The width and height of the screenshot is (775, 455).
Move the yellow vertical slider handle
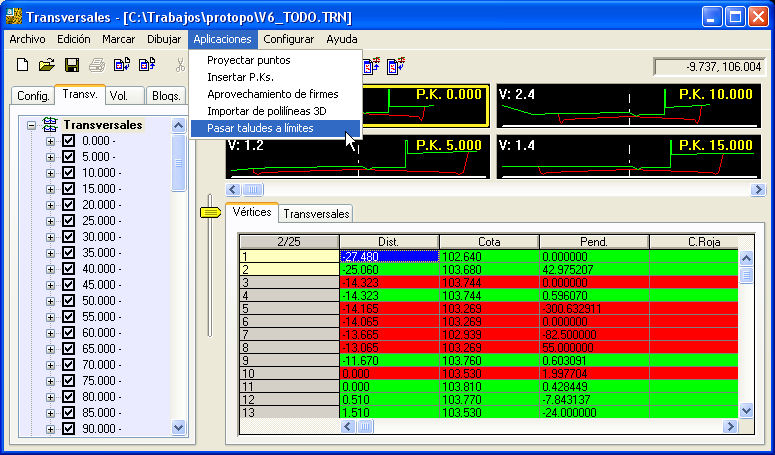coord(210,212)
